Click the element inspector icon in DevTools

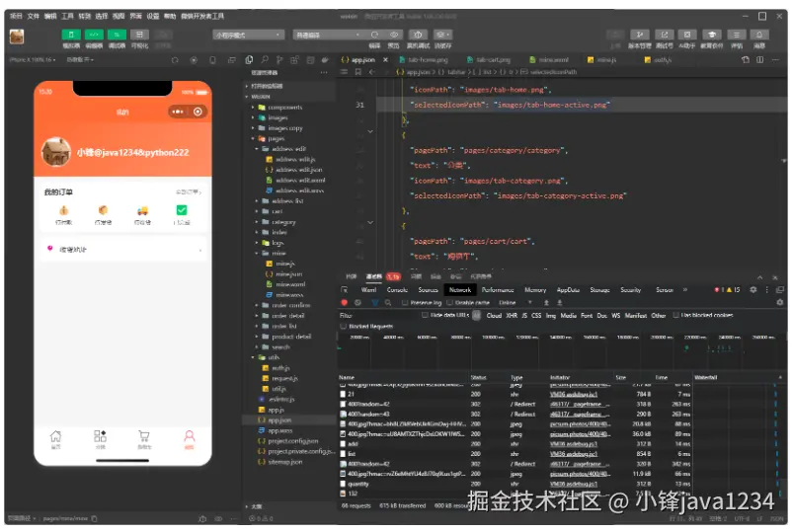[345, 290]
